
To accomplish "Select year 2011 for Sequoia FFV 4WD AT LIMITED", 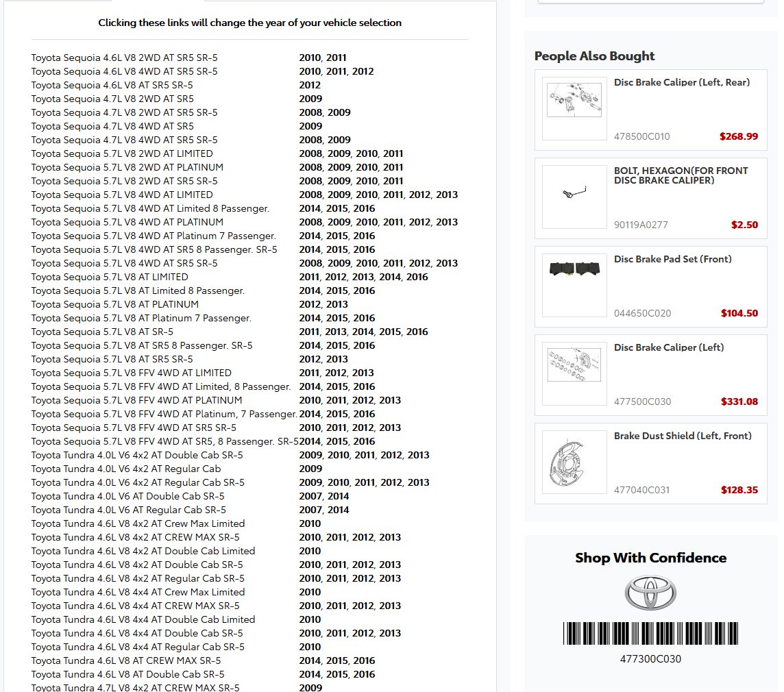I will coord(309,373).
